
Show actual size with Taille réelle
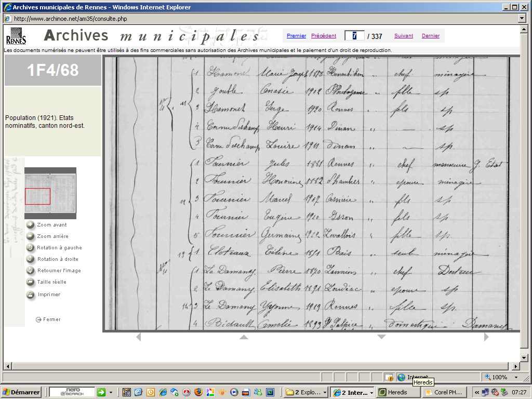(31, 282)
